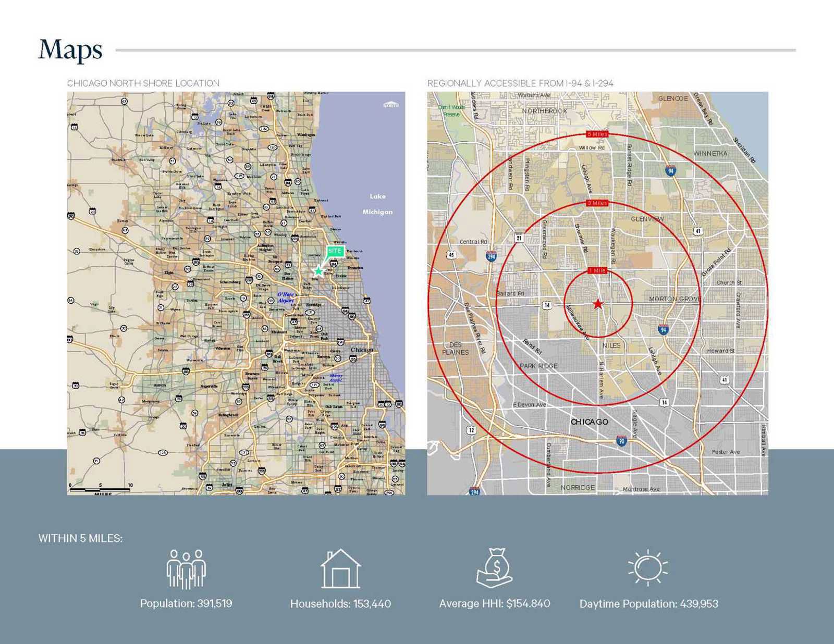
Task: Click the sun icon above Daytime Population
Action: coord(648,567)
